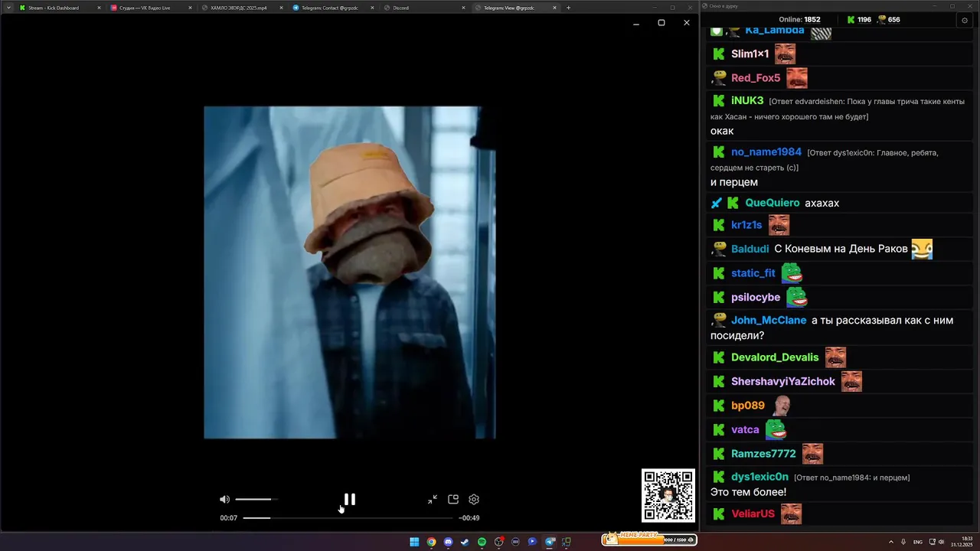
Task: Open Spotify from the taskbar
Action: (482, 542)
